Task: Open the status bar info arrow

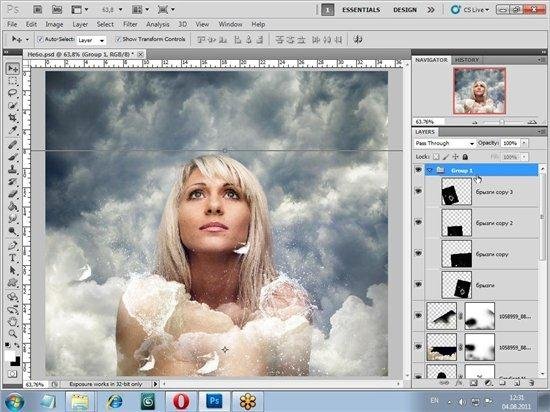Action: tap(155, 384)
